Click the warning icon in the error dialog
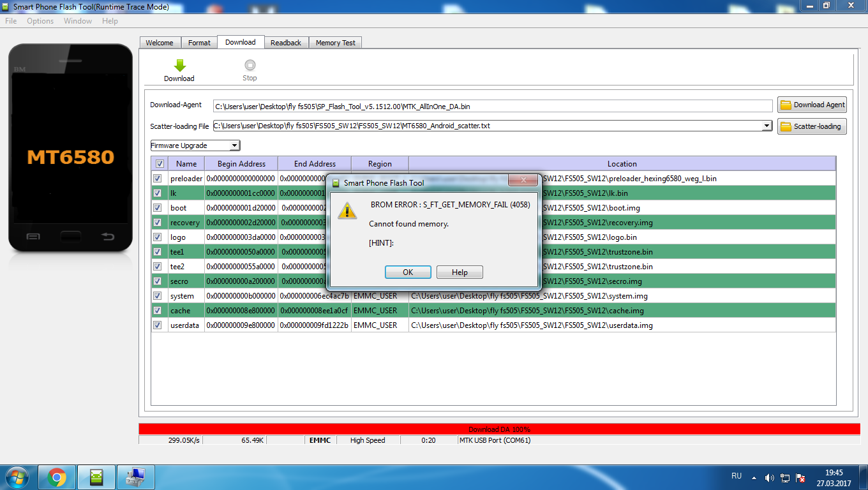This screenshot has width=868, height=490. click(347, 211)
